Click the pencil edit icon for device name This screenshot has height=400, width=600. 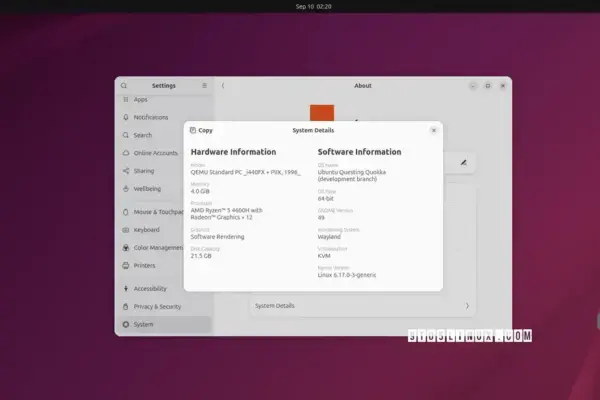pyautogui.click(x=463, y=163)
